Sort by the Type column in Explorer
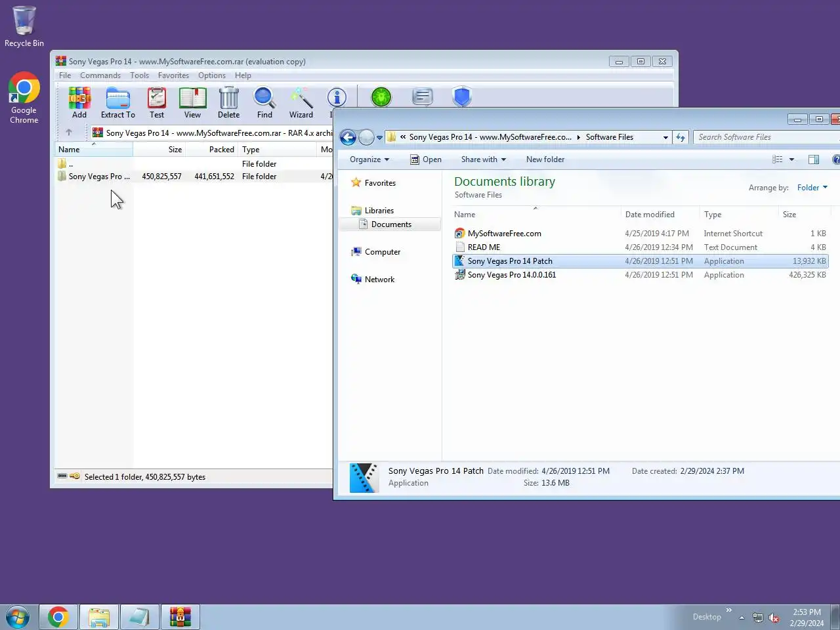This screenshot has width=840, height=630. [x=739, y=215]
